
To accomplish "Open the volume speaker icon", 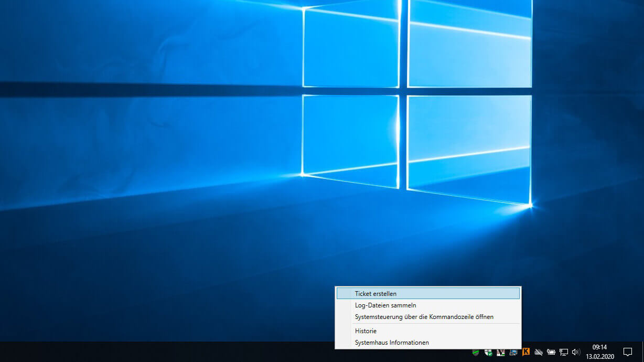I will [x=576, y=352].
